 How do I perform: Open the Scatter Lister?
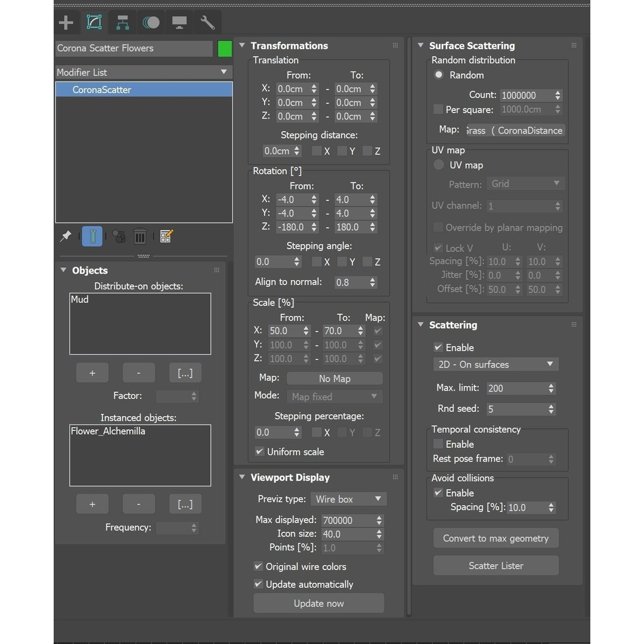[496, 565]
